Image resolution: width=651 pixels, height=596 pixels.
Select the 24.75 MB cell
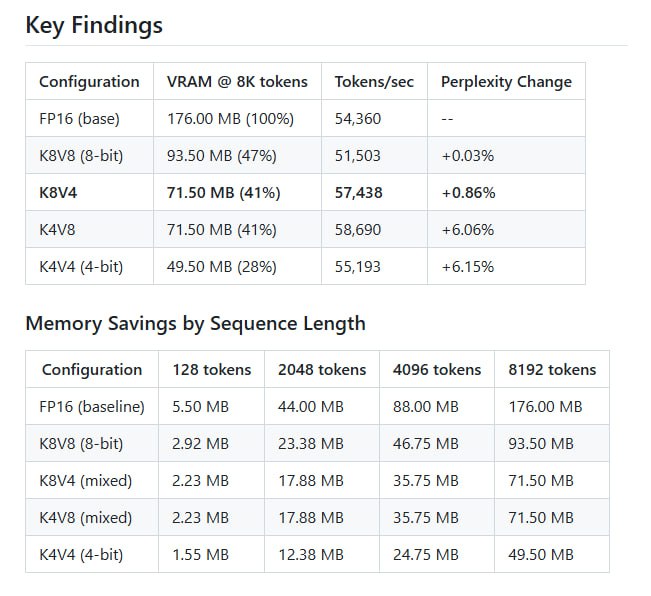(x=426, y=554)
